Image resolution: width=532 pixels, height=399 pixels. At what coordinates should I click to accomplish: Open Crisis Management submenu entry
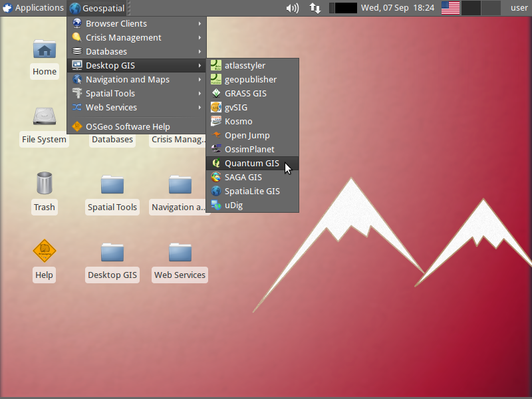(137, 37)
